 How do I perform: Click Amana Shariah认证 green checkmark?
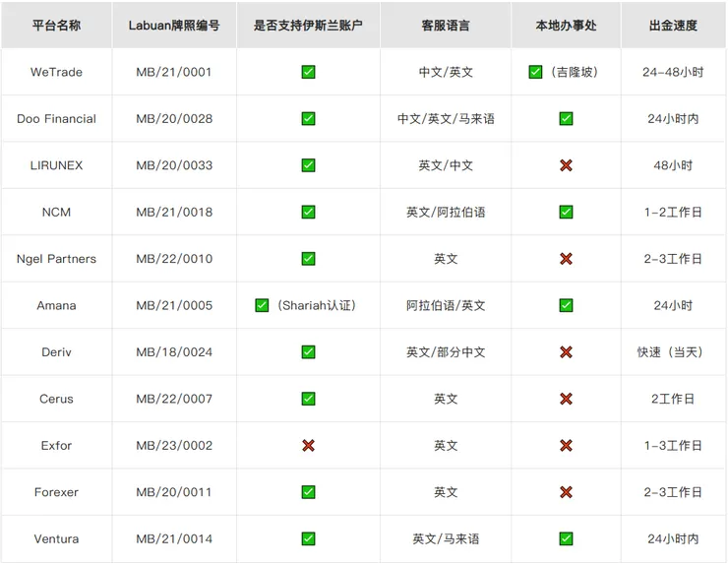[262, 305]
